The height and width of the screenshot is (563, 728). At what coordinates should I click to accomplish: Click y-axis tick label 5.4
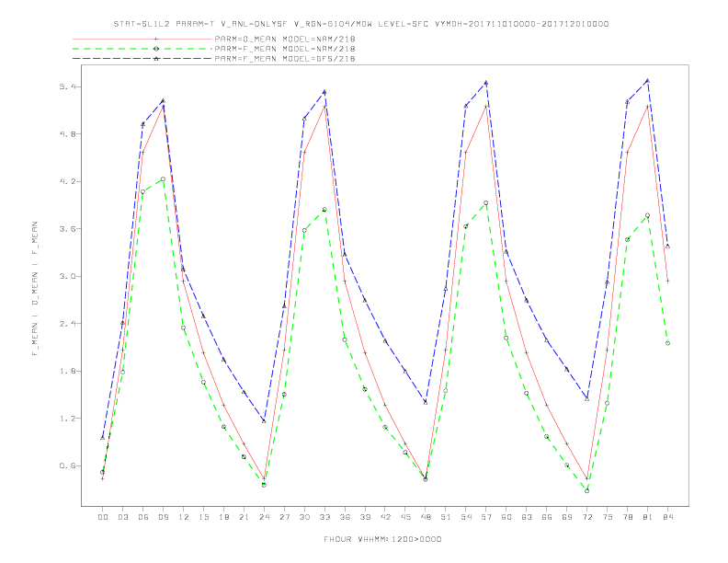click(x=66, y=86)
